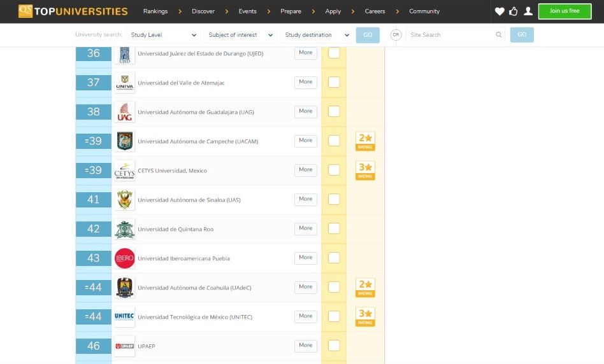Tick the compare checkbox for UAG
The height and width of the screenshot is (364, 604).
(334, 111)
